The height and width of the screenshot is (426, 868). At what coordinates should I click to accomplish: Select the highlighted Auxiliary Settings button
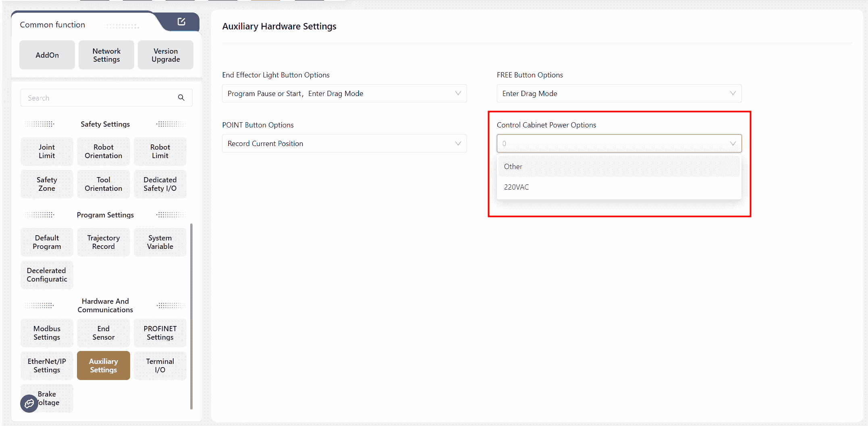tap(104, 366)
